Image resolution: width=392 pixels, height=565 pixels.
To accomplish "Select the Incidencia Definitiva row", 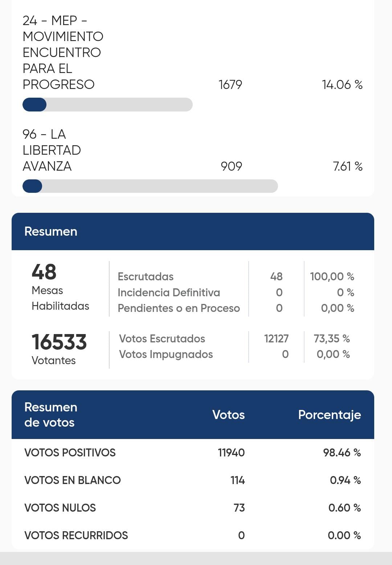I will 236,292.
